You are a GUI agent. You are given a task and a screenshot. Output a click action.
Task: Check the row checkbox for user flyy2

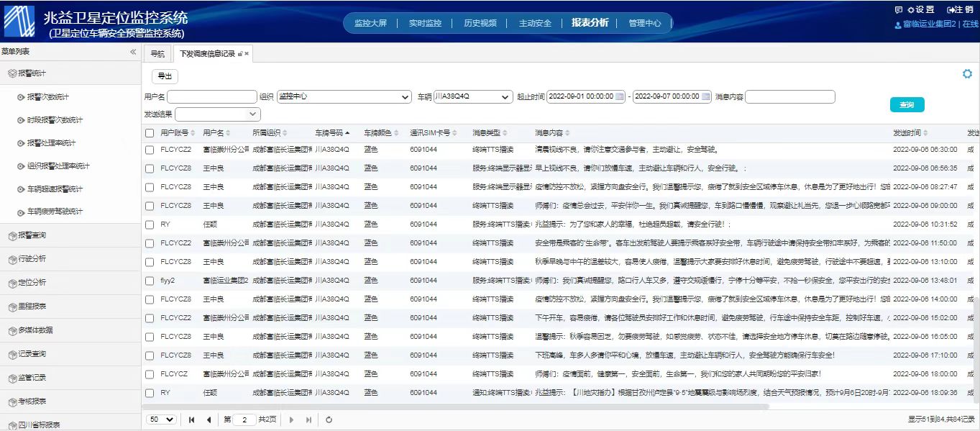150,281
